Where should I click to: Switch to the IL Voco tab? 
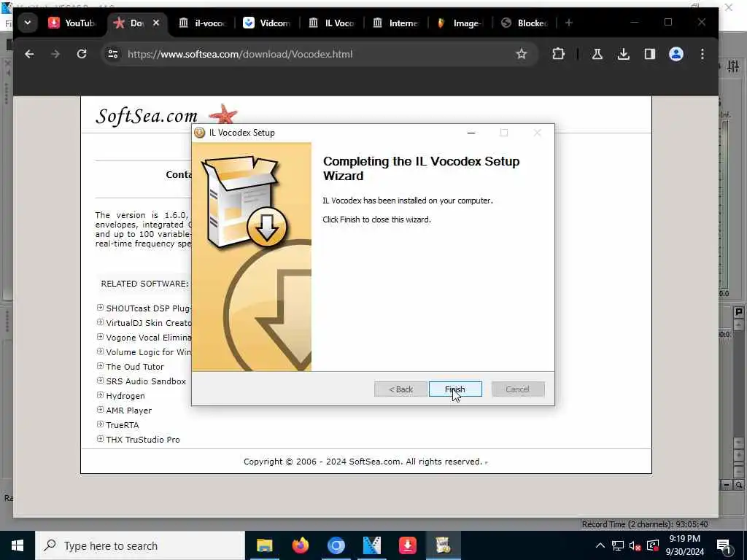pyautogui.click(x=332, y=23)
